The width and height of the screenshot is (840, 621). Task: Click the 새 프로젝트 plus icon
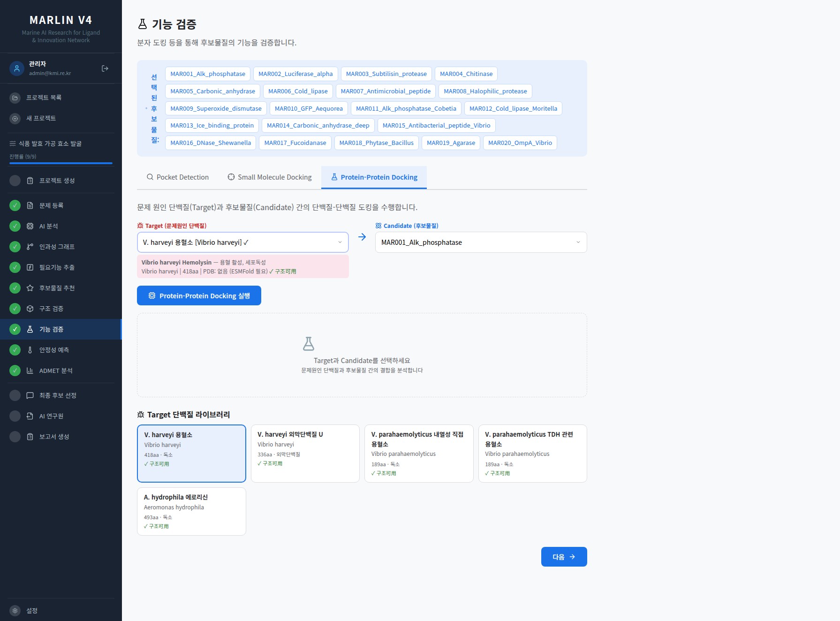pos(15,118)
